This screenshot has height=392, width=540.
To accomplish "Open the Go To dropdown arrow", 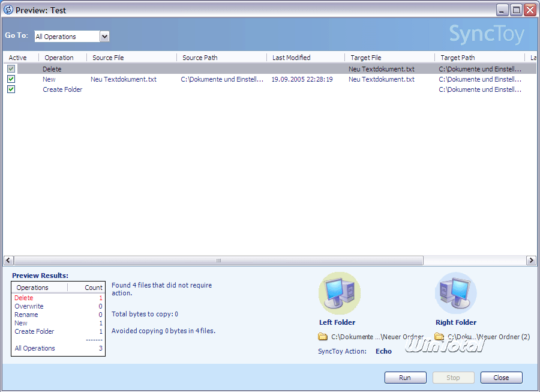I will (x=104, y=36).
